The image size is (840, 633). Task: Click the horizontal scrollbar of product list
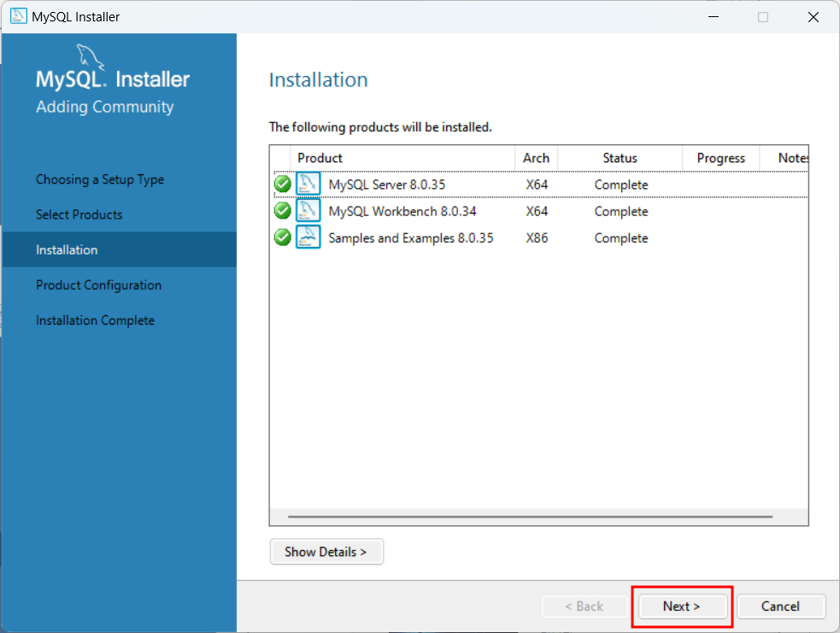pyautogui.click(x=531, y=517)
